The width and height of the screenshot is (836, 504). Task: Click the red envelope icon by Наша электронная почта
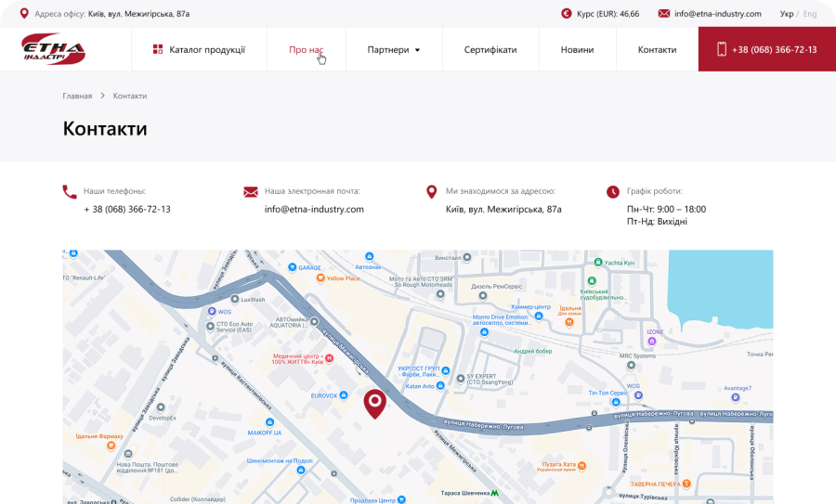click(251, 192)
